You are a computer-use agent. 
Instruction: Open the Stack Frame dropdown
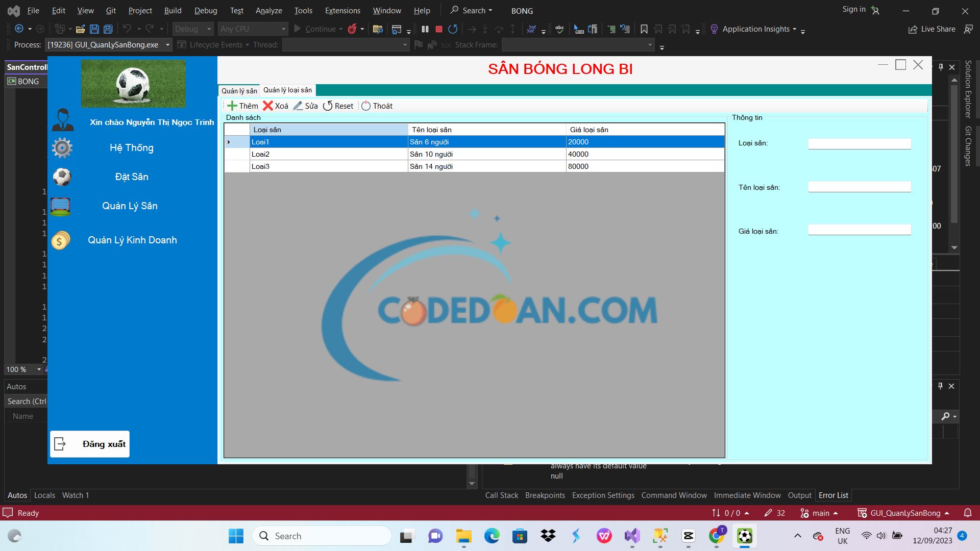578,45
